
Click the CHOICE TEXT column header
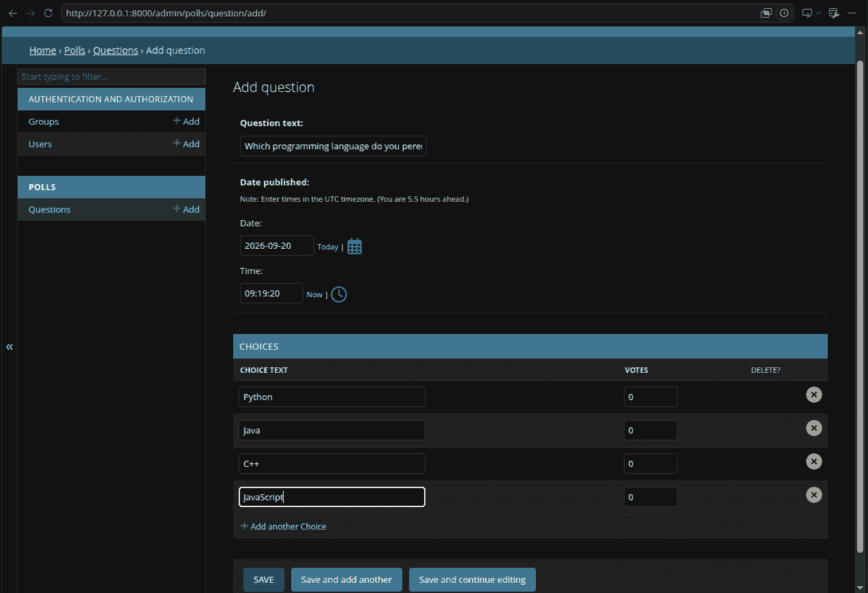pos(264,370)
